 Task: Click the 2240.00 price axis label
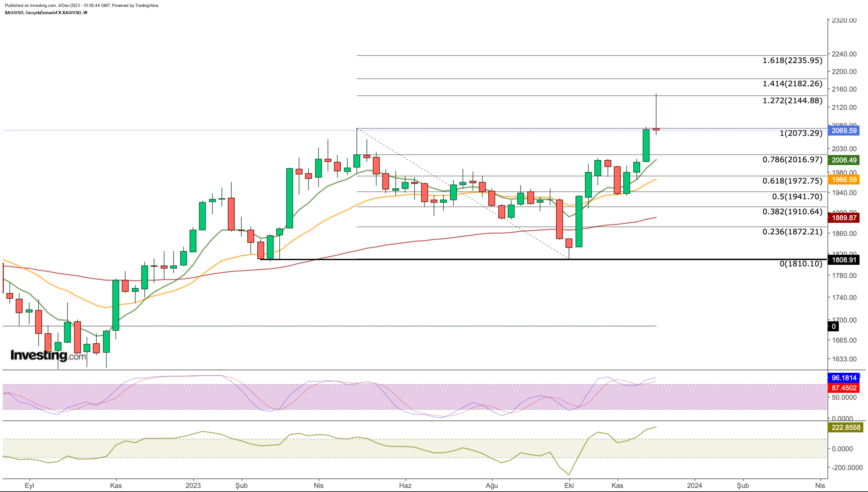click(844, 54)
